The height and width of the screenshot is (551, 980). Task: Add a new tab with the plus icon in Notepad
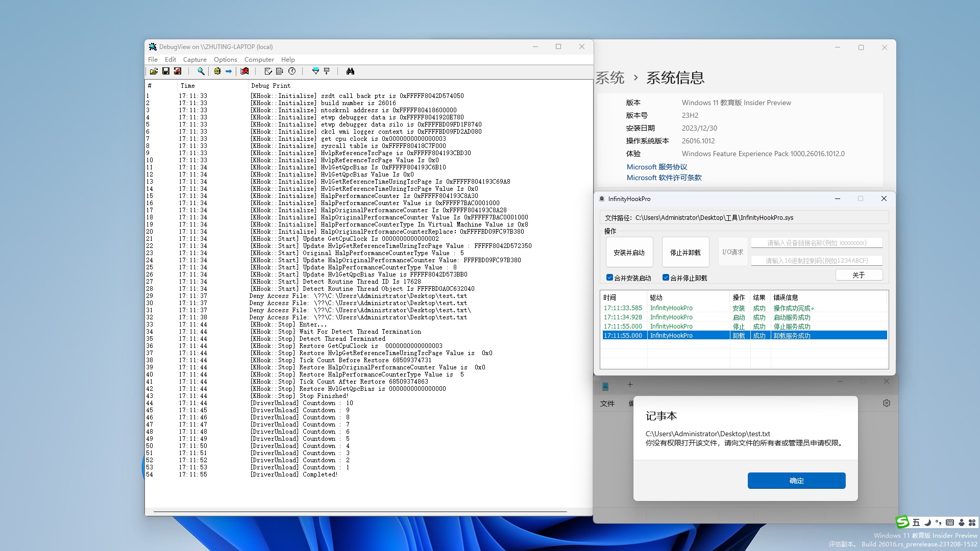pos(630,385)
